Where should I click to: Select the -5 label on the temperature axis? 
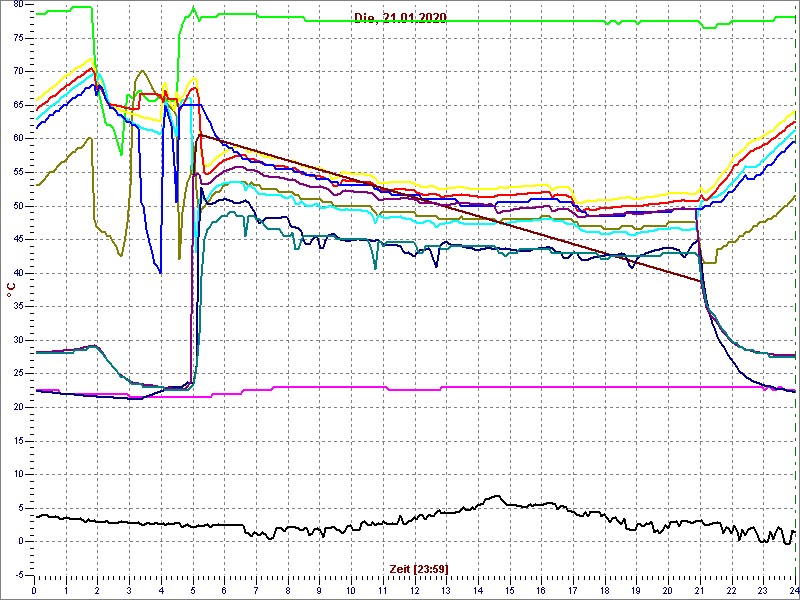[20, 576]
